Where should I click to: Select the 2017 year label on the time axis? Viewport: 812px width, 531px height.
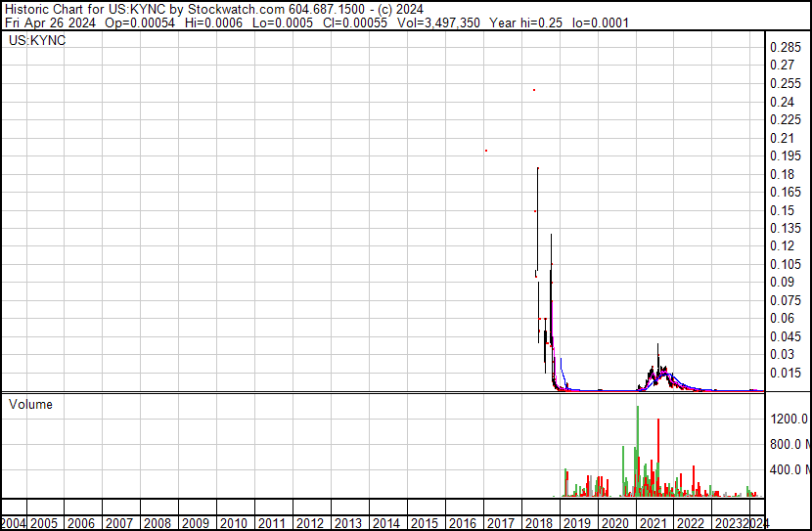(501, 523)
